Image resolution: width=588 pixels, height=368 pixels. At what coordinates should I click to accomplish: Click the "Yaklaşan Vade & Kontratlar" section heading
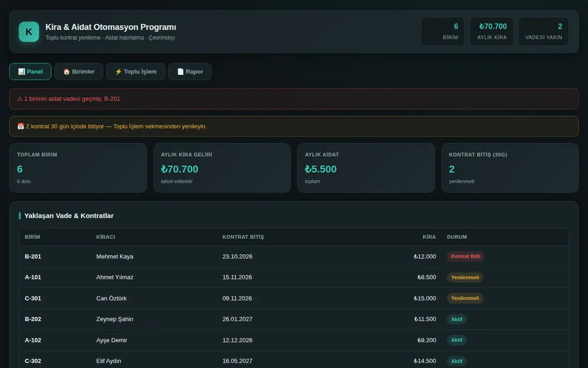[69, 216]
